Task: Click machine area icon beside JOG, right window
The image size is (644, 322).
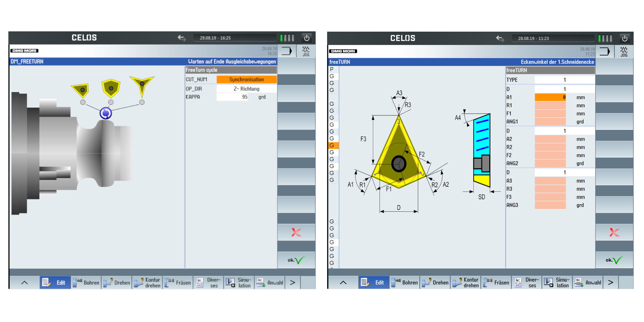Action: 605,52
